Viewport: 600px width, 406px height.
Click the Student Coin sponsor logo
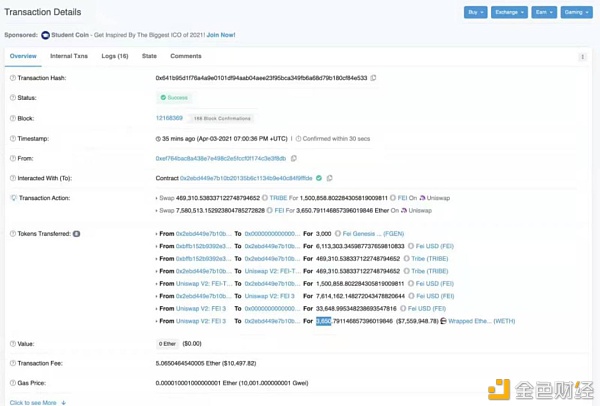point(46,35)
